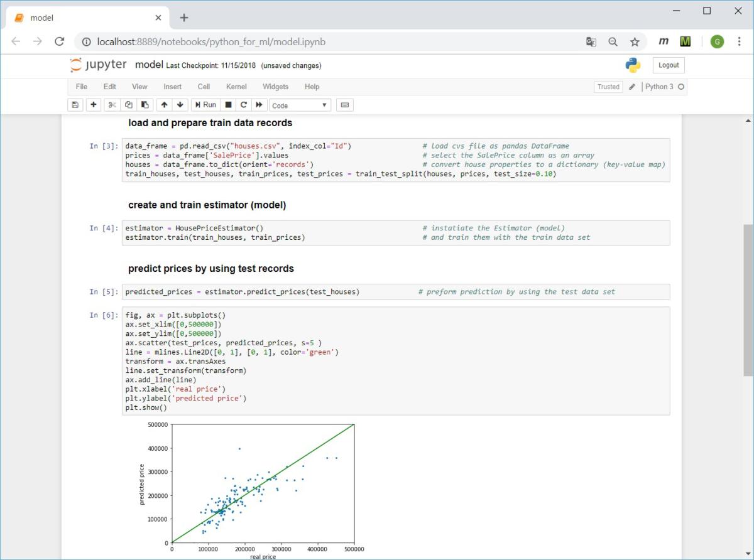Image resolution: width=754 pixels, height=560 pixels.
Task: Copy selected cells icon
Action: point(128,105)
